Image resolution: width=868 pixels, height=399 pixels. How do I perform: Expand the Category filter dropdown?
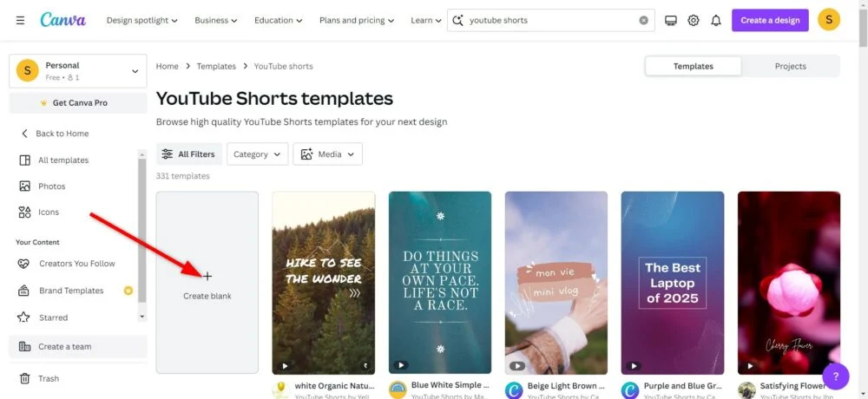point(257,154)
